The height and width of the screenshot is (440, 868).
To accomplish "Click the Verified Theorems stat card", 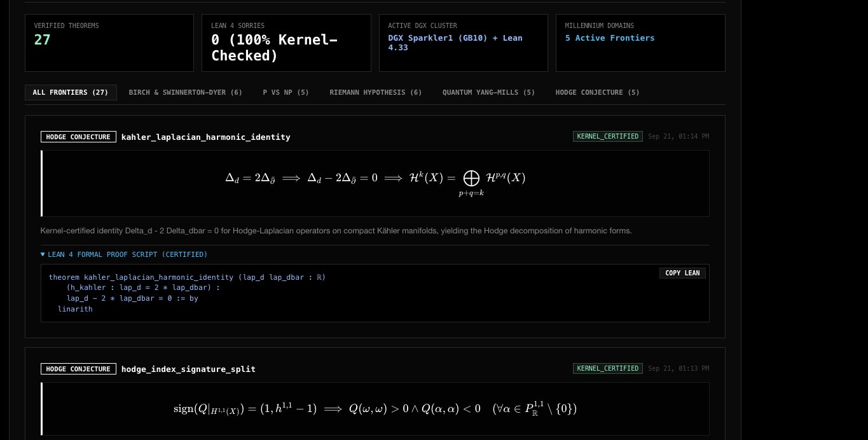I will 109,43.
